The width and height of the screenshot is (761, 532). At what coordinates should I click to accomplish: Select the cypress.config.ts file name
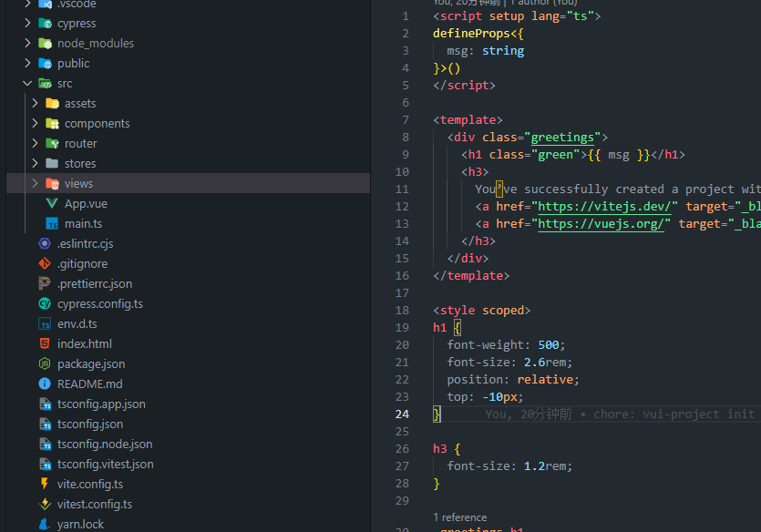coord(100,304)
